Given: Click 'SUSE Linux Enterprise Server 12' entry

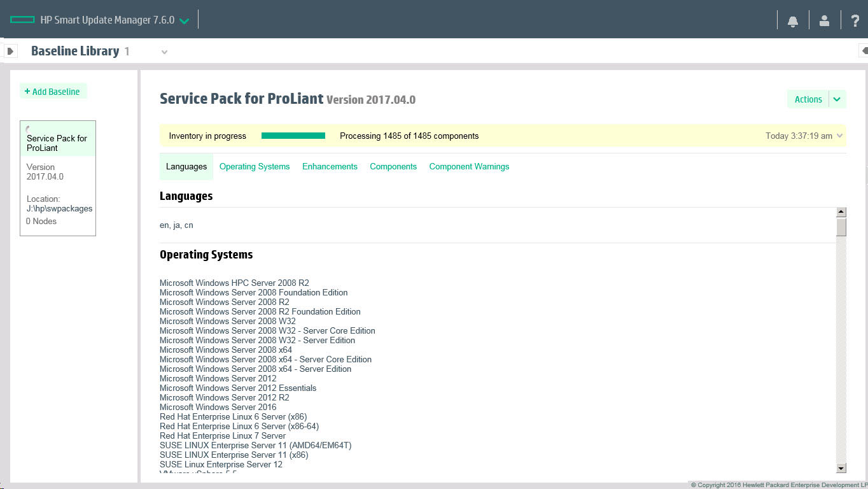Looking at the screenshot, I should coord(221,464).
